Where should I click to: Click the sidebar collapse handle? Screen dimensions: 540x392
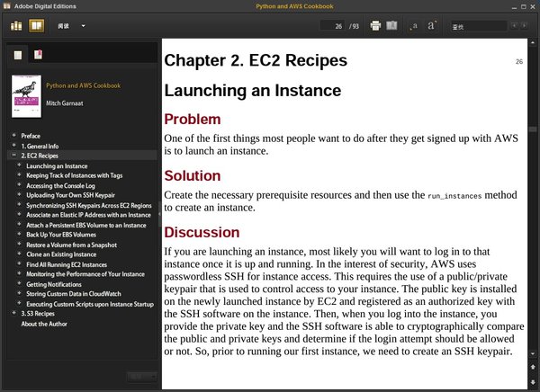click(159, 214)
